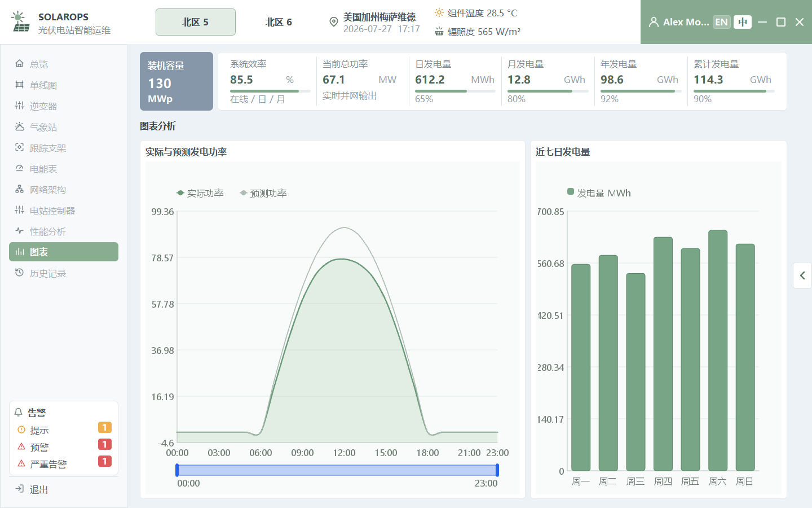Click the right zoom slider handle at 23:00
The image size is (812, 508).
(x=497, y=470)
